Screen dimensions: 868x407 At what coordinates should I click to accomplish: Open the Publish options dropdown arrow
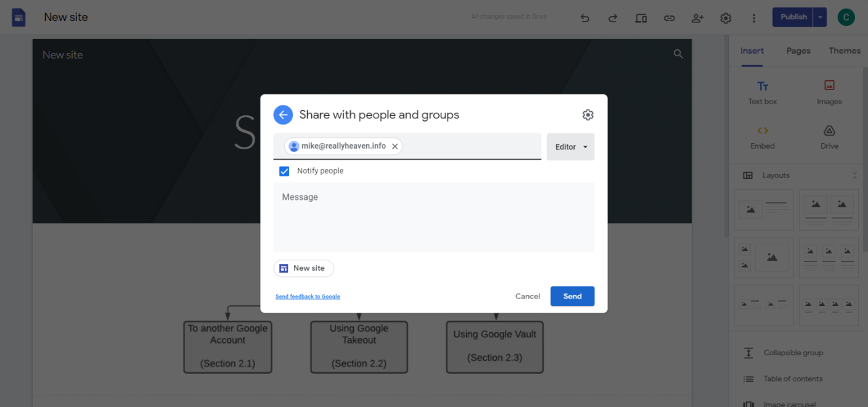(x=820, y=17)
